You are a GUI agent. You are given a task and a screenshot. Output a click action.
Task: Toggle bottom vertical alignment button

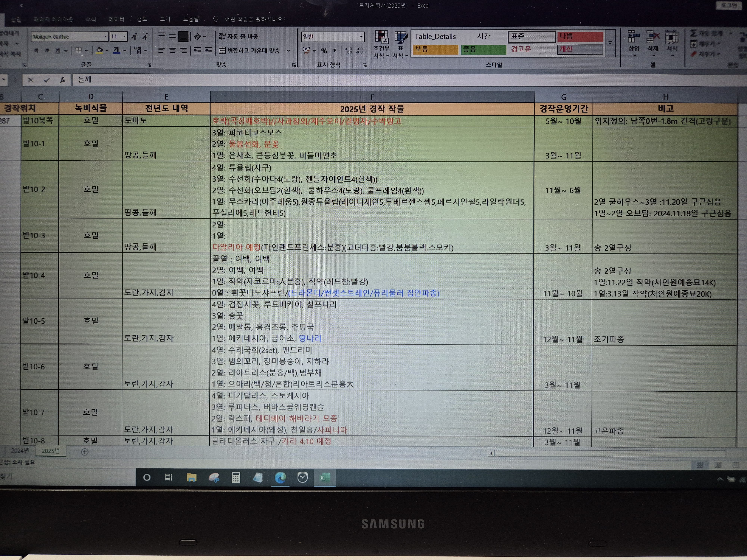pos(183,36)
